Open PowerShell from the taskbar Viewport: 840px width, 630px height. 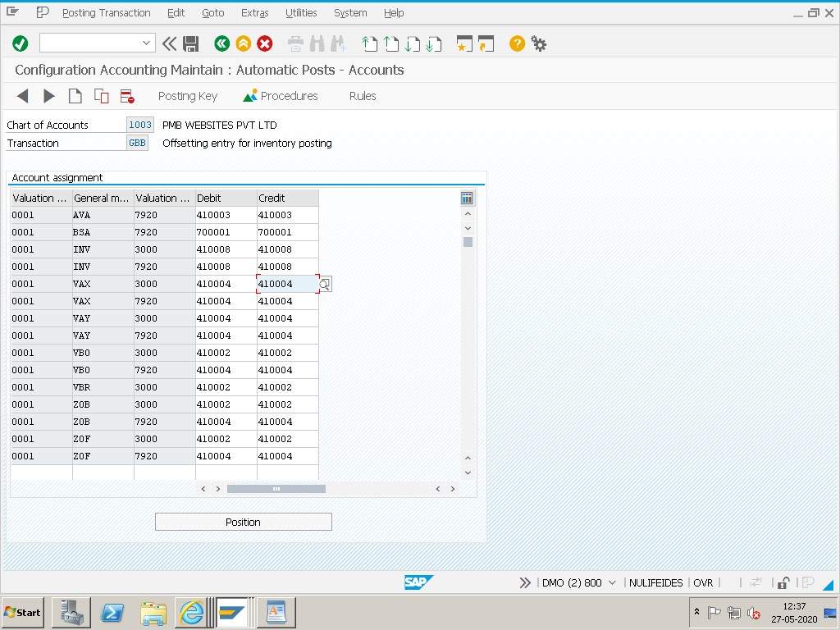click(112, 612)
